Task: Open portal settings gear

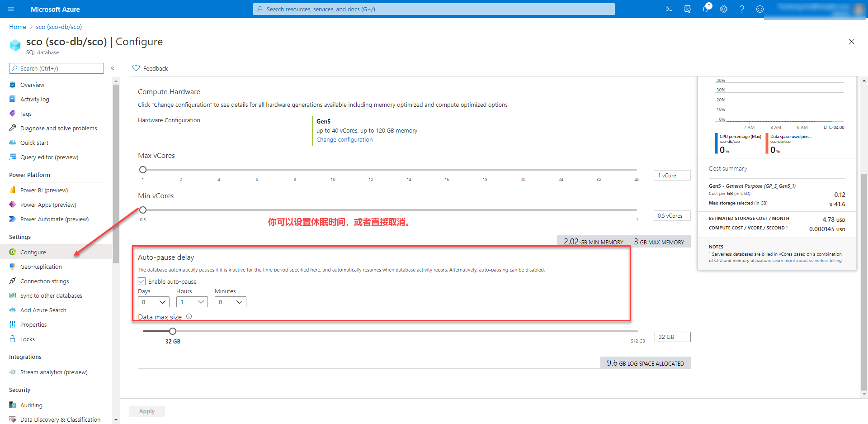Action: click(724, 9)
